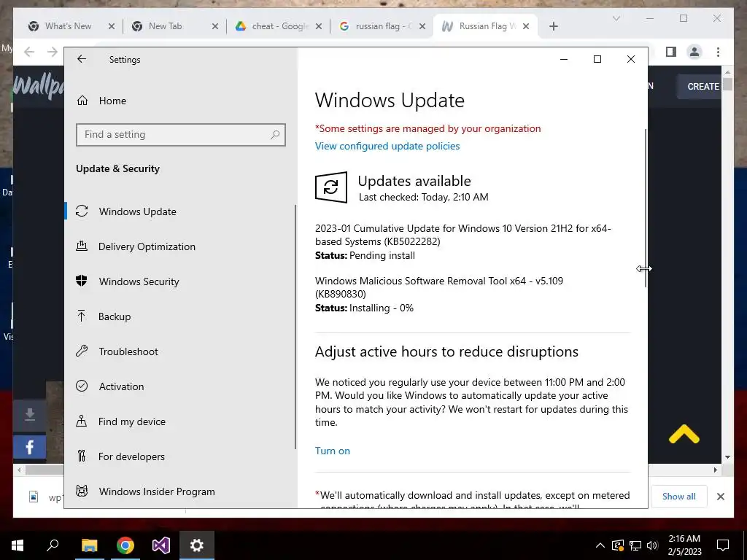Click the Facebook share icon on the page
Viewport: 747px width, 560px height.
29,447
